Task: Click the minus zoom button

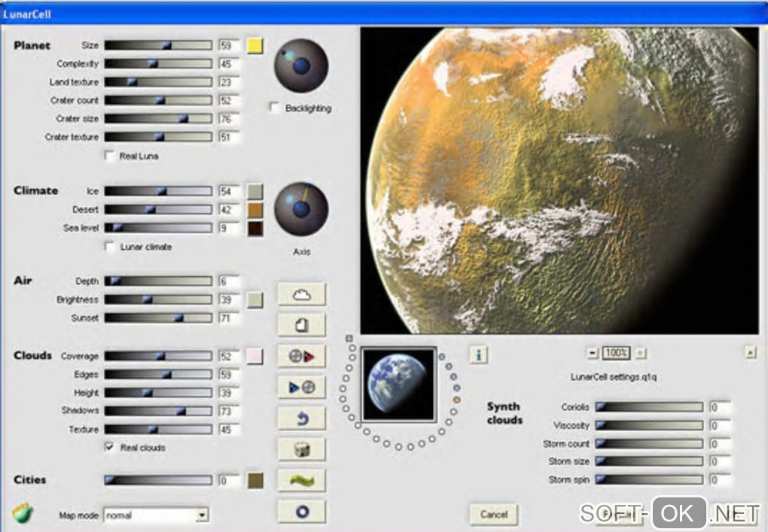Action: 593,353
